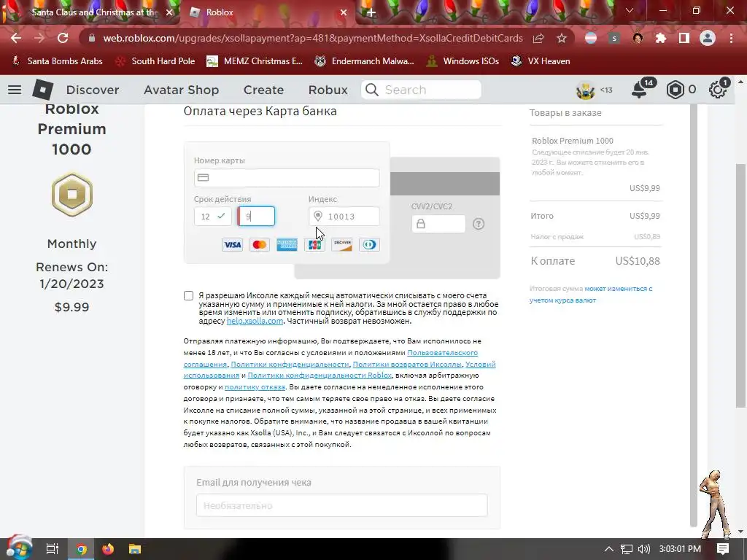Open the Roblox settings gear

pos(718,90)
